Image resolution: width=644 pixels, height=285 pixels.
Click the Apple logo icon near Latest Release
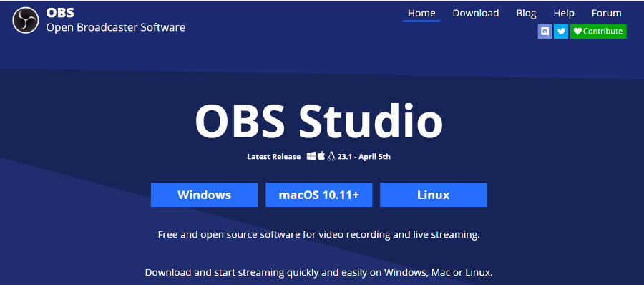321,156
